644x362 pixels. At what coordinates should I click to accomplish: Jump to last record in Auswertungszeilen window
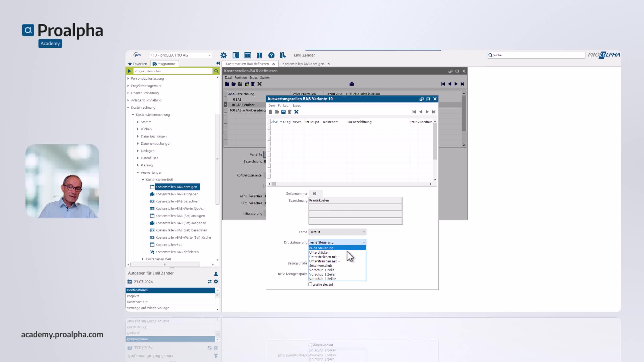[x=434, y=112]
